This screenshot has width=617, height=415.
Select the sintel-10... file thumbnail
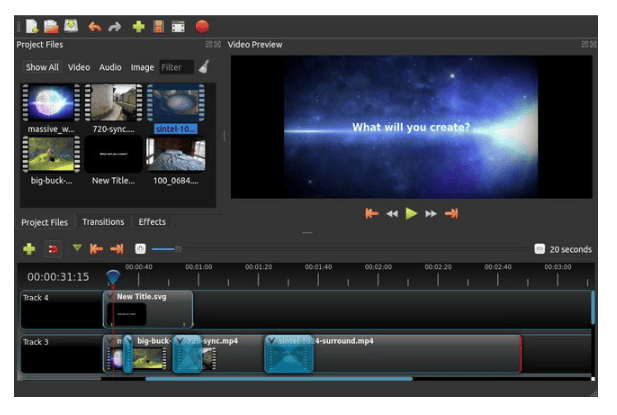[x=175, y=103]
